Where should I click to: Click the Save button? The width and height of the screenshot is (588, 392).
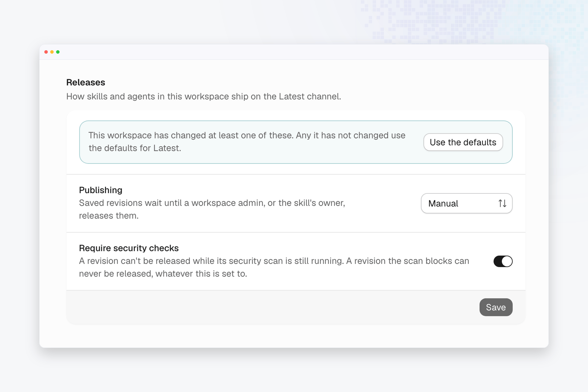pyautogui.click(x=496, y=307)
